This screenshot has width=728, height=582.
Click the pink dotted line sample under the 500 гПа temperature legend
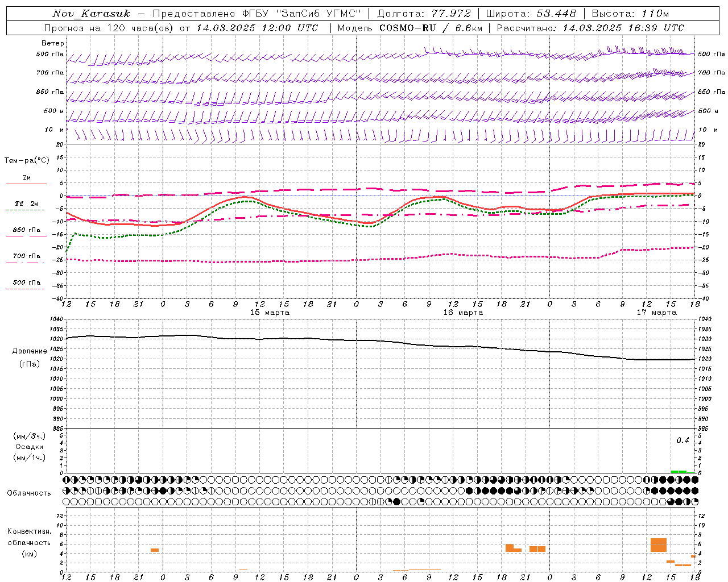25,289
